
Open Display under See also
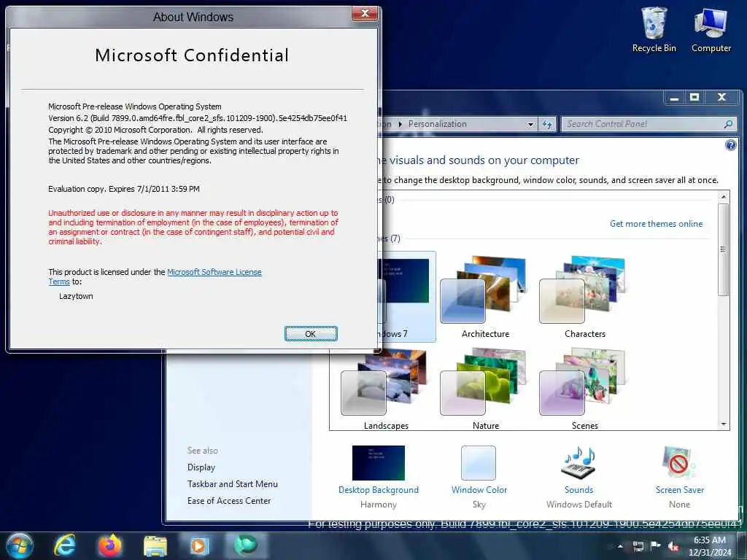[201, 467]
